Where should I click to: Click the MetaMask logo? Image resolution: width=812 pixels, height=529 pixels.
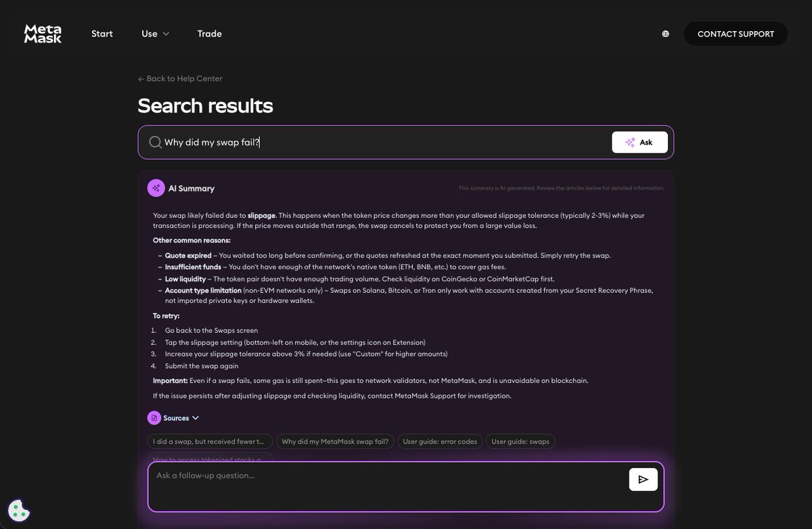click(x=43, y=34)
